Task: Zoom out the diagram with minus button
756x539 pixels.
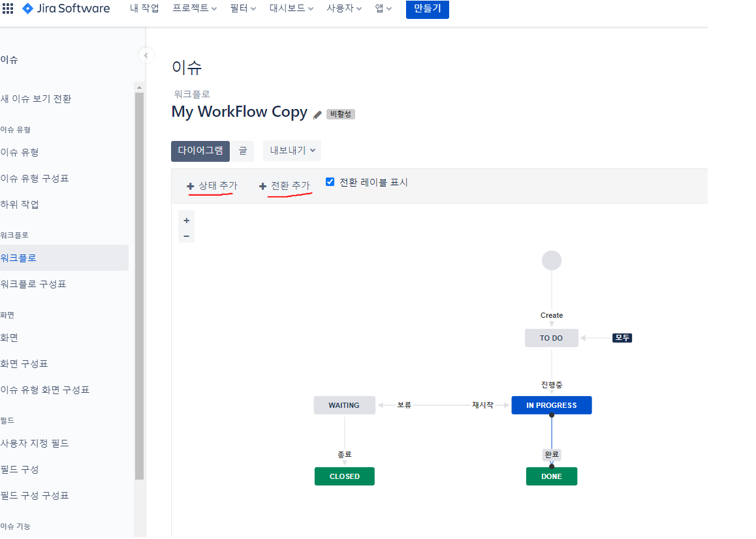Action: (187, 236)
